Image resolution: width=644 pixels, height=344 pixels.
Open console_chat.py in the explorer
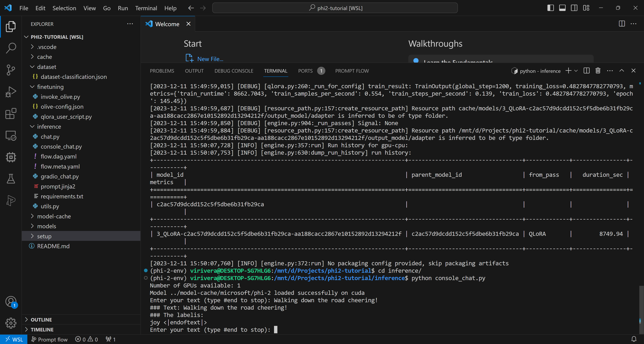[61, 146]
